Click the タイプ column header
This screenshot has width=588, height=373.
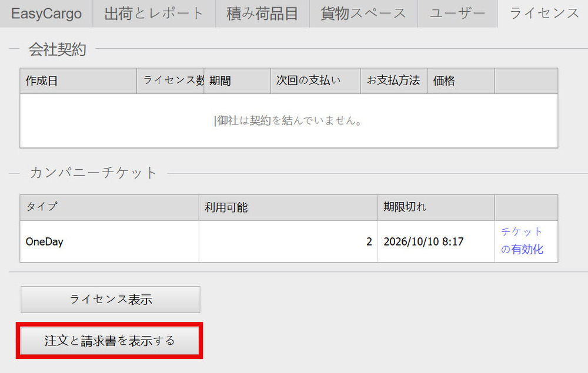109,207
